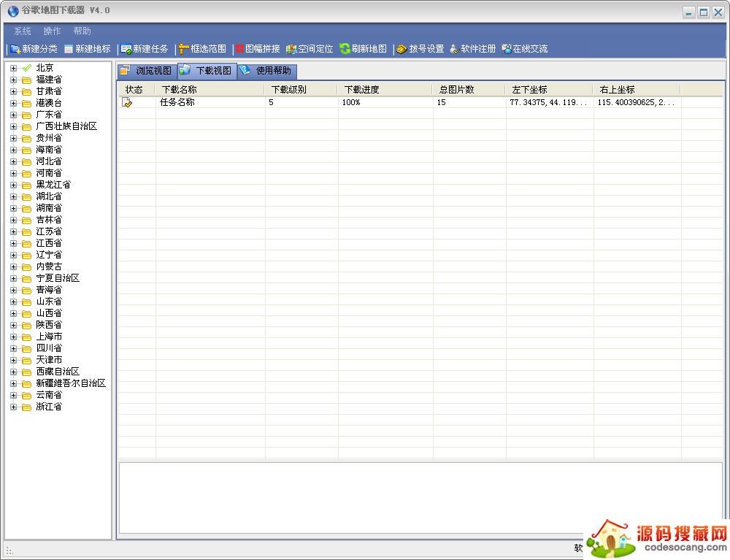Viewport: 730px width, 560px height.
Task: Sort by the 下载级别 column header
Action: point(301,89)
